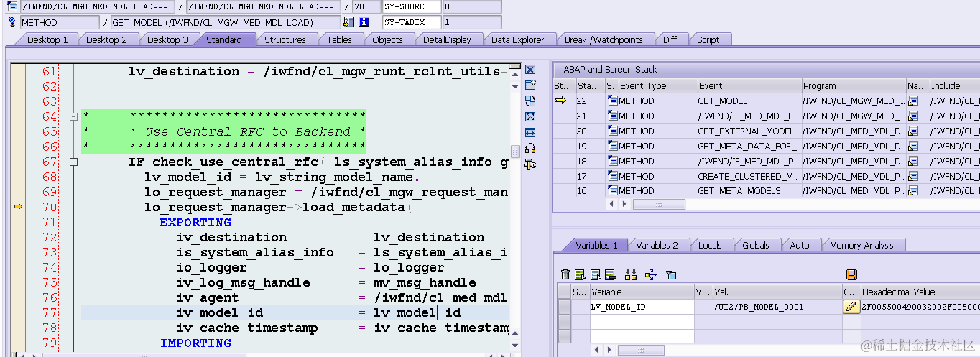The width and height of the screenshot is (980, 357).
Task: Click the navigation icon next to GET_MODEL field
Action: pyautogui.click(x=349, y=22)
